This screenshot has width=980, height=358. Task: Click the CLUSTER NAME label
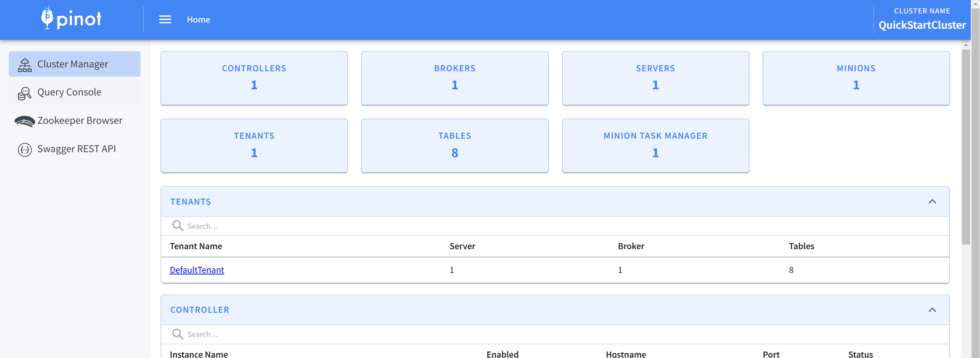click(922, 11)
